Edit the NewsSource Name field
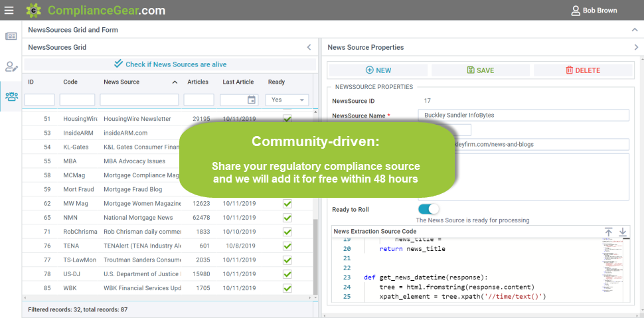The image size is (644, 318). point(523,116)
